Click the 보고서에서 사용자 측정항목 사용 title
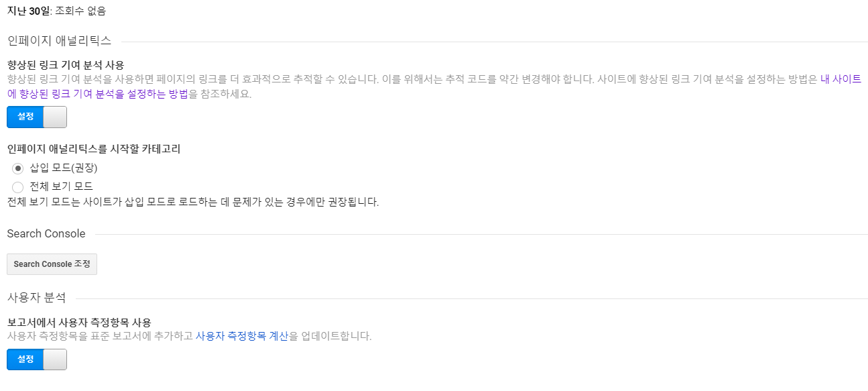Image resolution: width=868 pixels, height=391 pixels. pyautogui.click(x=79, y=322)
